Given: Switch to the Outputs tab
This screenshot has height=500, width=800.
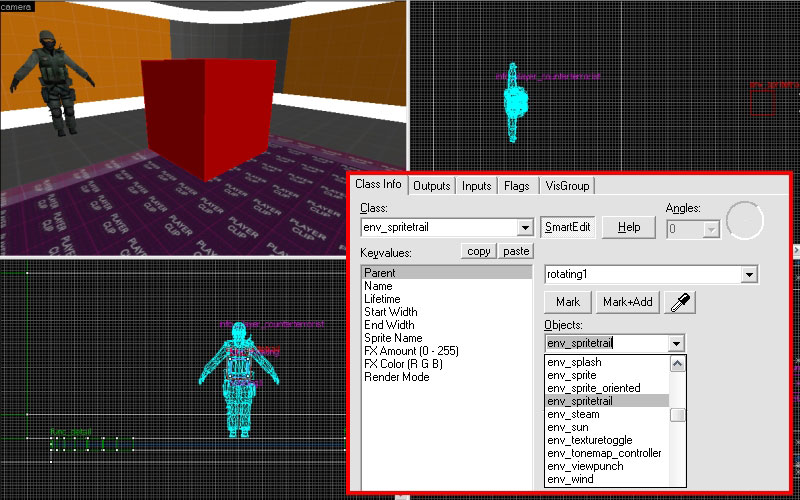Looking at the screenshot, I should click(432, 186).
